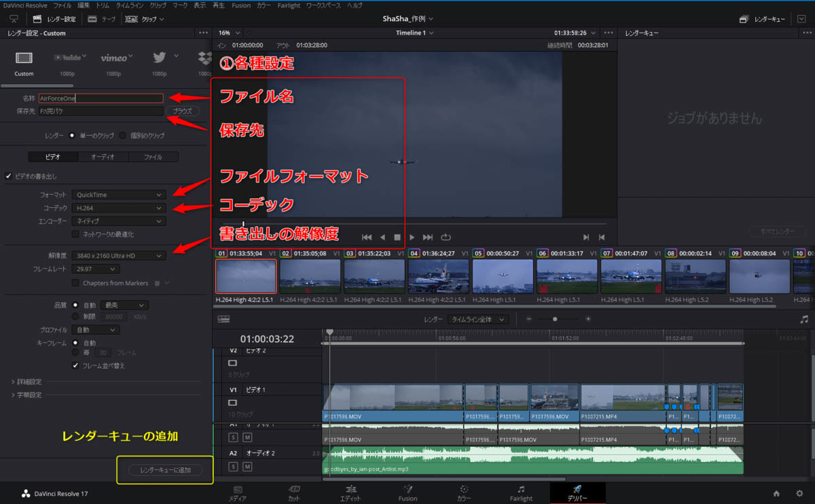
Task: Click the stop playback button
Action: coord(397,237)
